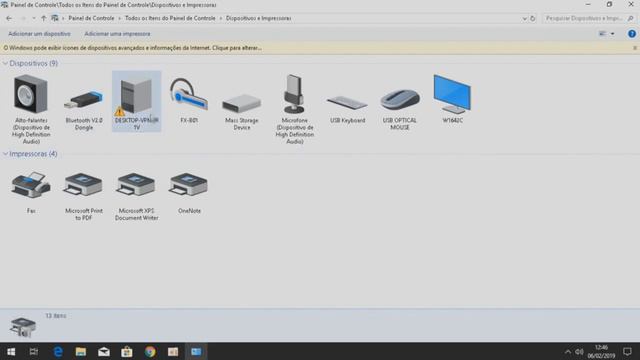Open the address bar history dropdown

(x=524, y=18)
